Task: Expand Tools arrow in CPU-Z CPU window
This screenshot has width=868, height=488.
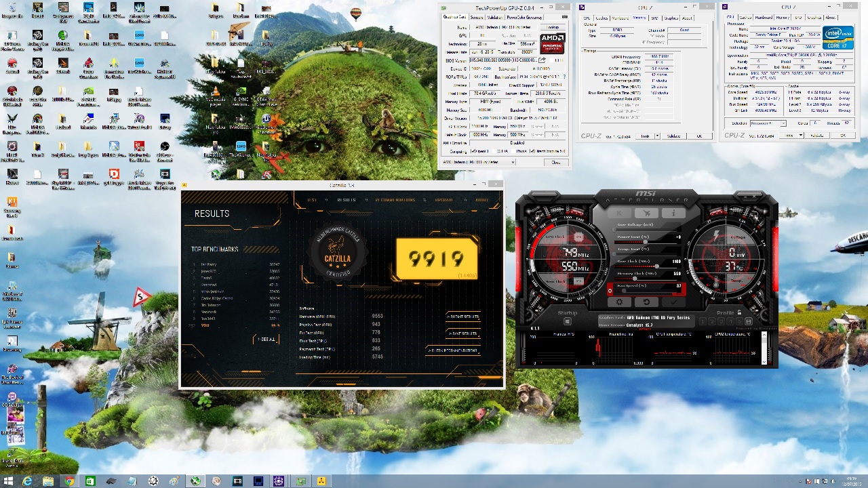Action: [x=801, y=135]
